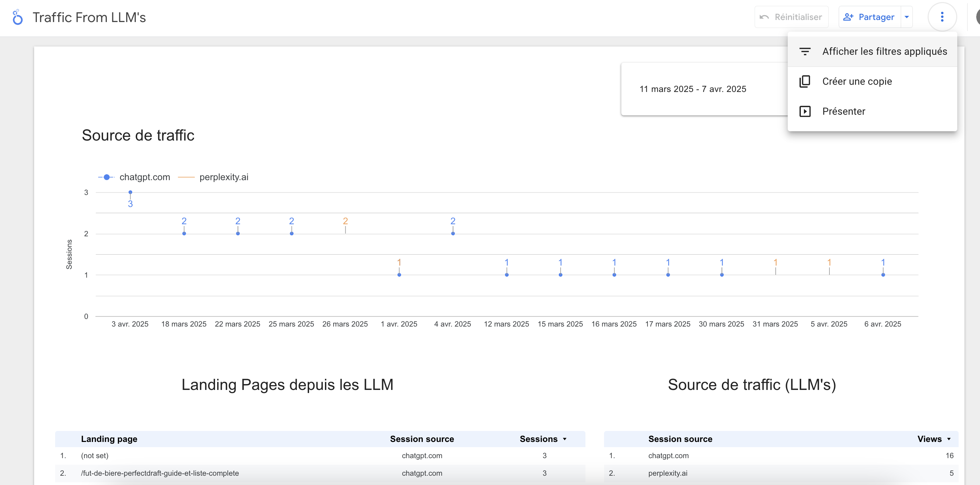This screenshot has height=485, width=980.
Task: Click the Sessions y-axis label
Action: [69, 255]
